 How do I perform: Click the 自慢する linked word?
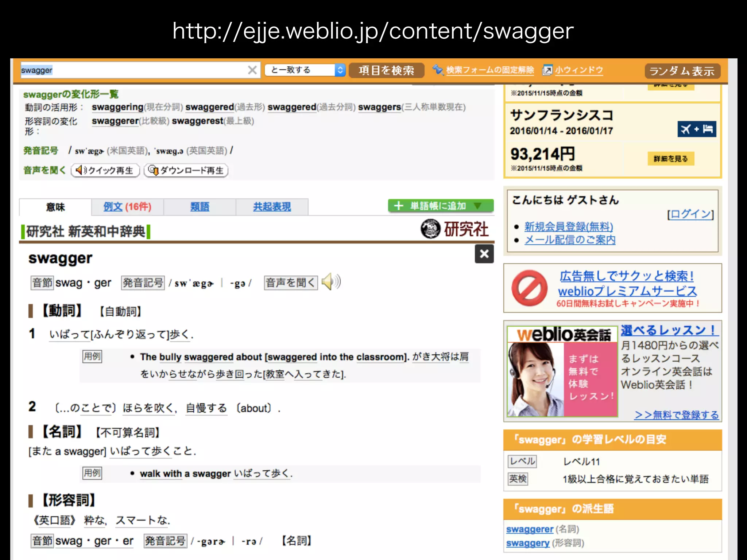tap(206, 408)
